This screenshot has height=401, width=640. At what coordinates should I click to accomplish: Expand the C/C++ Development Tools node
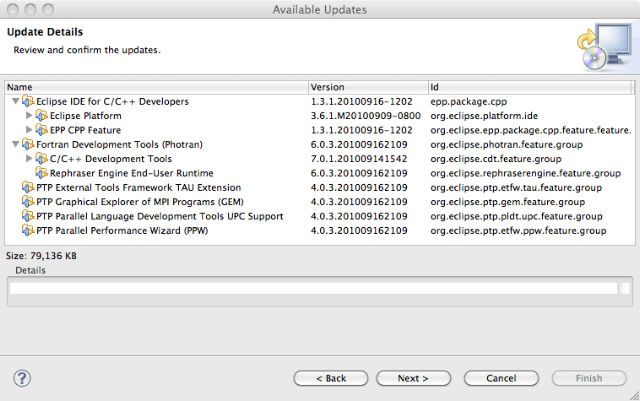click(29, 158)
